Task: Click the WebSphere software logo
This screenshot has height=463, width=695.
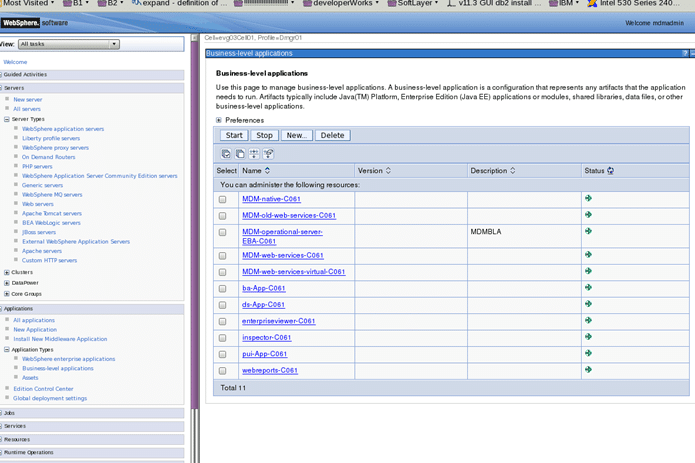Action: coord(34,23)
